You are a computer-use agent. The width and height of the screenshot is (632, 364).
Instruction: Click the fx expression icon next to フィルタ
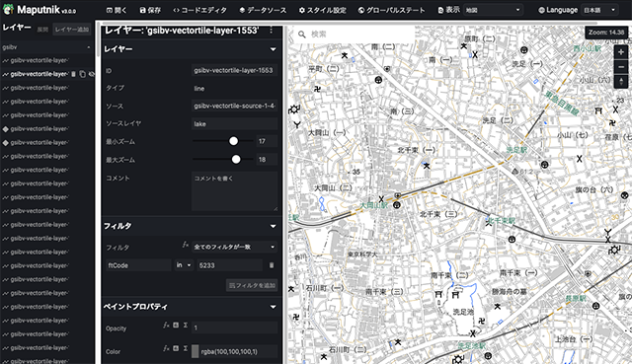point(185,245)
